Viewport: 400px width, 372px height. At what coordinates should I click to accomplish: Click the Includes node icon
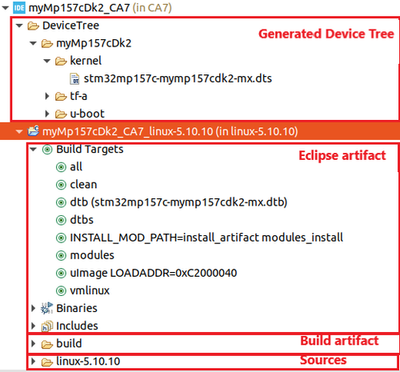[47, 326]
